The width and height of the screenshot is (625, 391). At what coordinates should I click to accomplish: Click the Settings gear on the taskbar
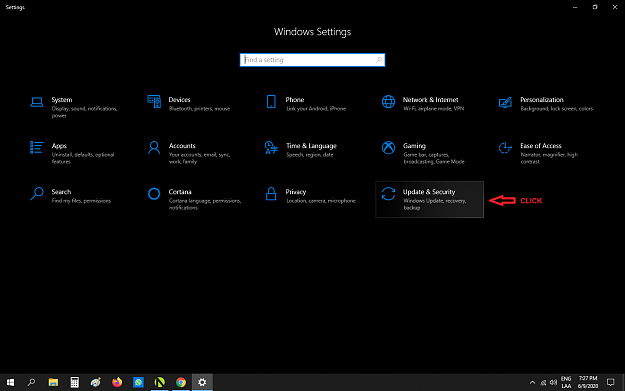202,382
